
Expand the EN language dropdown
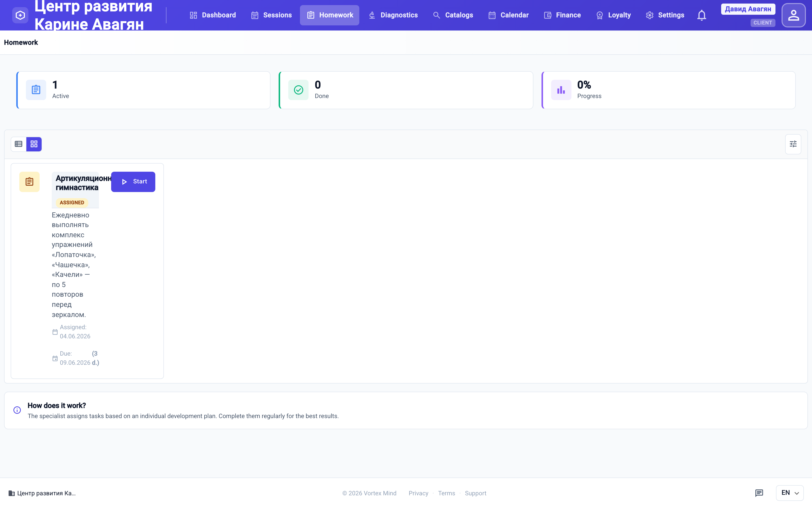click(789, 493)
